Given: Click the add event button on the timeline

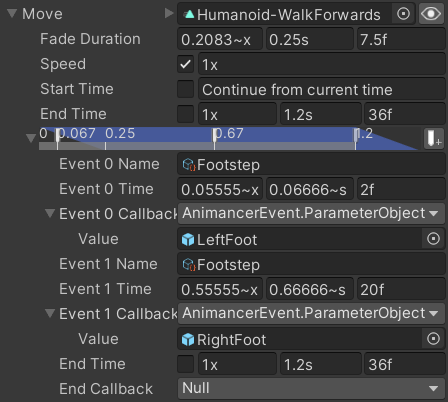Looking at the screenshot, I should click(x=434, y=138).
